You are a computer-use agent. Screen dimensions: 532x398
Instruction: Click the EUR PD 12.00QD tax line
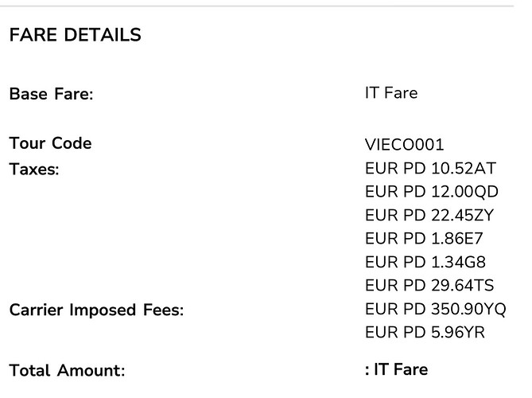pos(432,192)
